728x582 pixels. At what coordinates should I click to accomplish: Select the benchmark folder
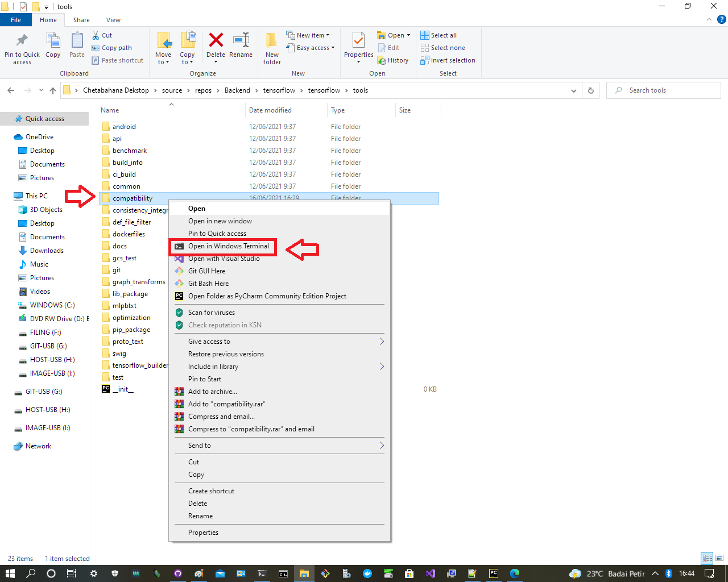(129, 151)
